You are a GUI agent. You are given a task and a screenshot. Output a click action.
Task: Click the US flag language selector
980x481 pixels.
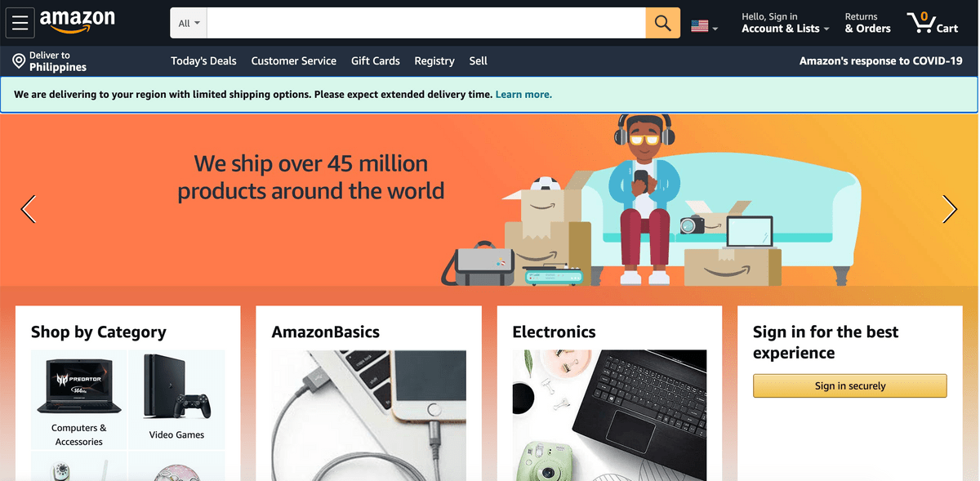(704, 26)
